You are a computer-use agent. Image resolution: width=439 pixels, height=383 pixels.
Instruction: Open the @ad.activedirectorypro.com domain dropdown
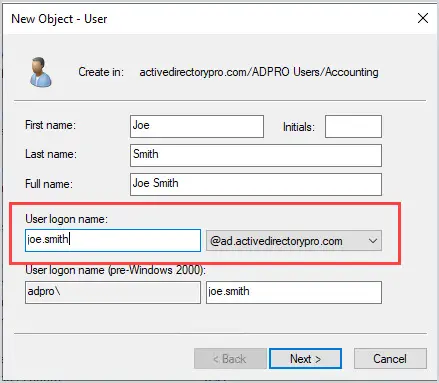[x=294, y=241]
